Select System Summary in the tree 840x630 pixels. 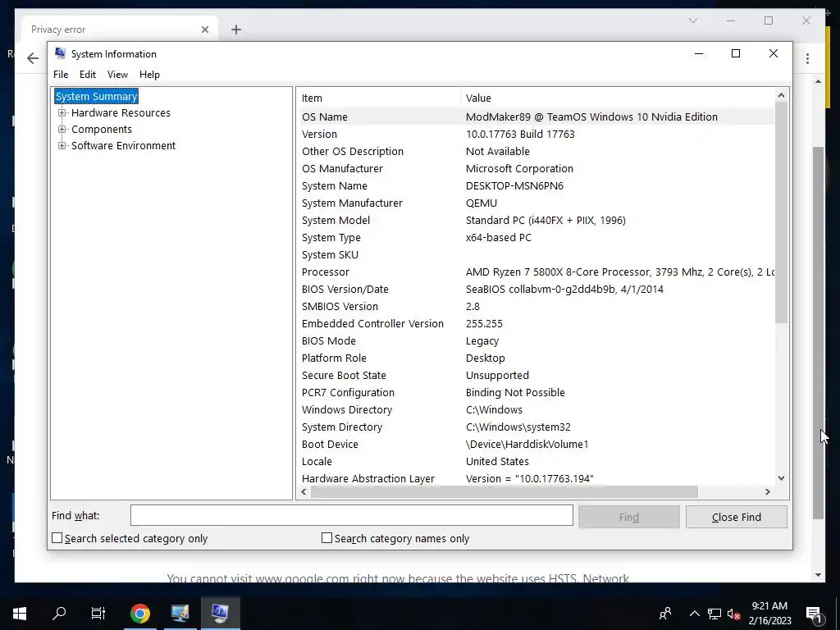[97, 97]
